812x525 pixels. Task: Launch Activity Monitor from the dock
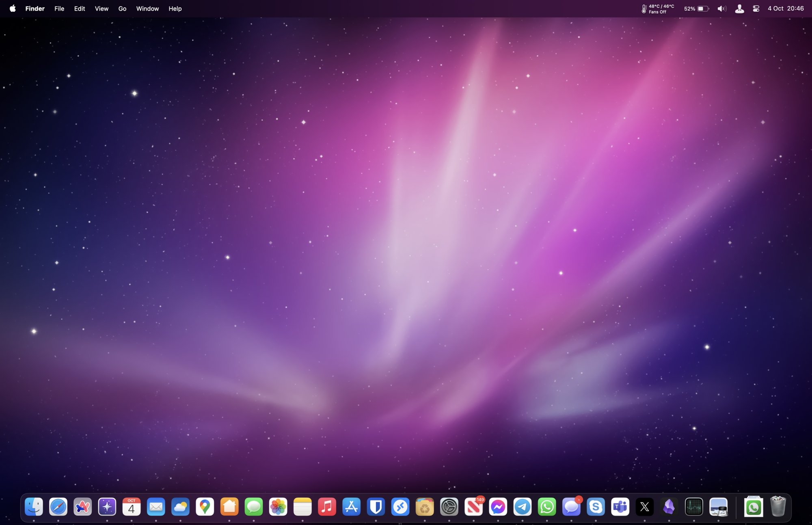click(693, 507)
